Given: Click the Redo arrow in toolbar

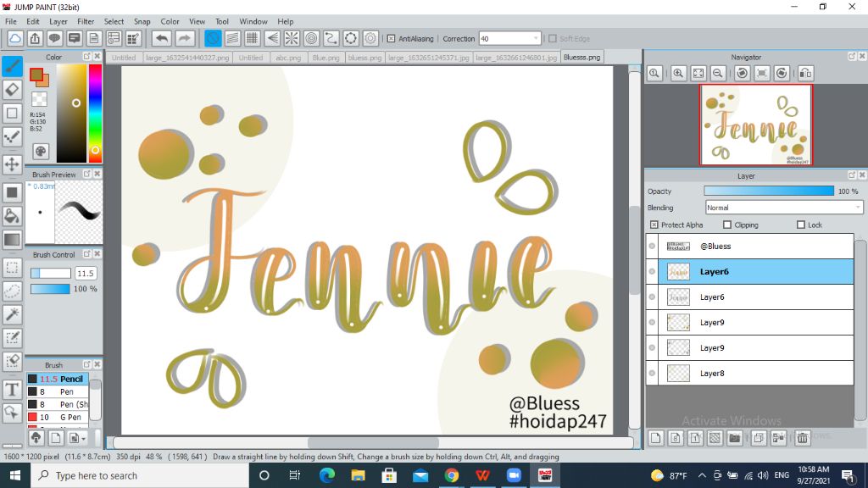Looking at the screenshot, I should [184, 38].
